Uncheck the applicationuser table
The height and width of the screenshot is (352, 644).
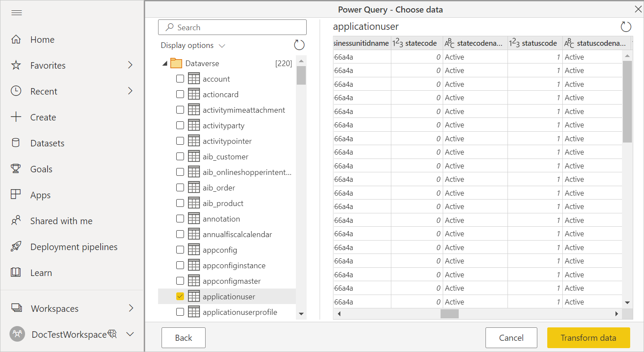180,296
